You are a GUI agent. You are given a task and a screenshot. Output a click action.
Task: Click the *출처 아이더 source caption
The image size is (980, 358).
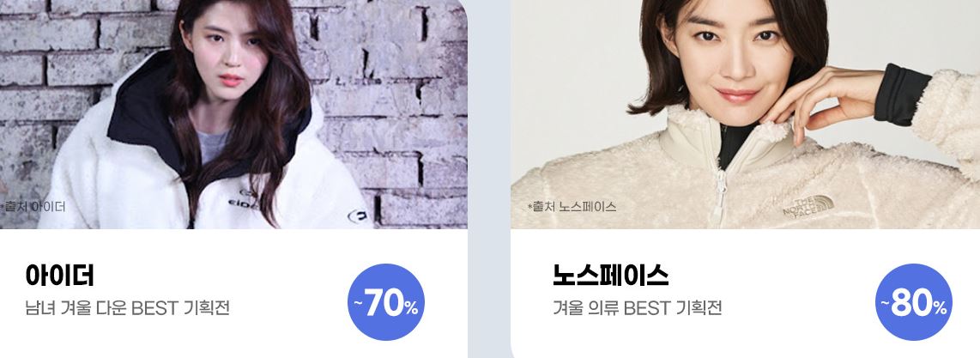click(x=33, y=206)
